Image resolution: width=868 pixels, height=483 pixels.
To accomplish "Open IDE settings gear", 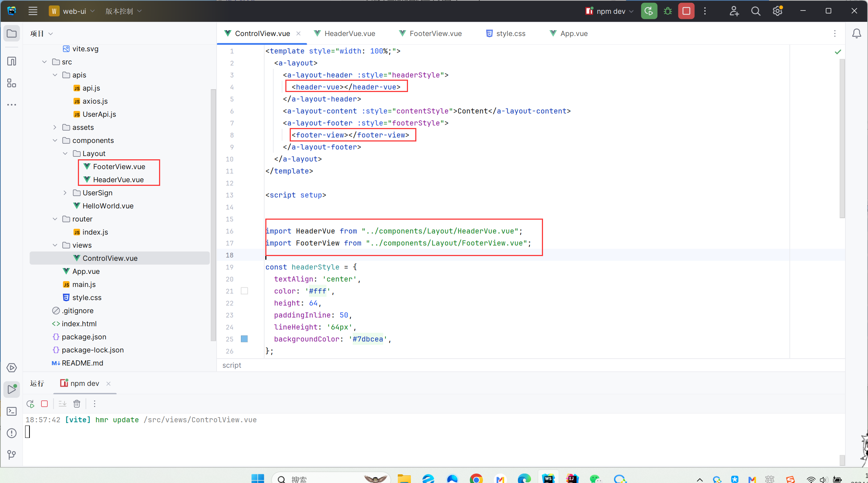I will click(777, 11).
